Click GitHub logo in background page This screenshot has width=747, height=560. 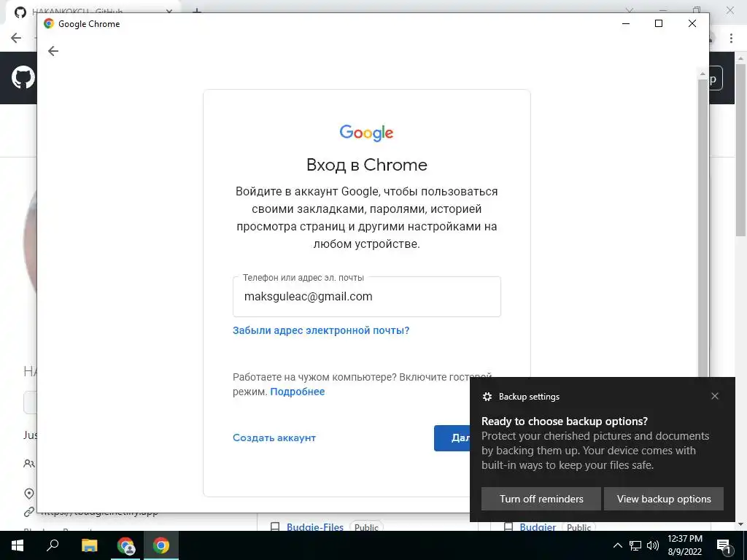point(23,77)
